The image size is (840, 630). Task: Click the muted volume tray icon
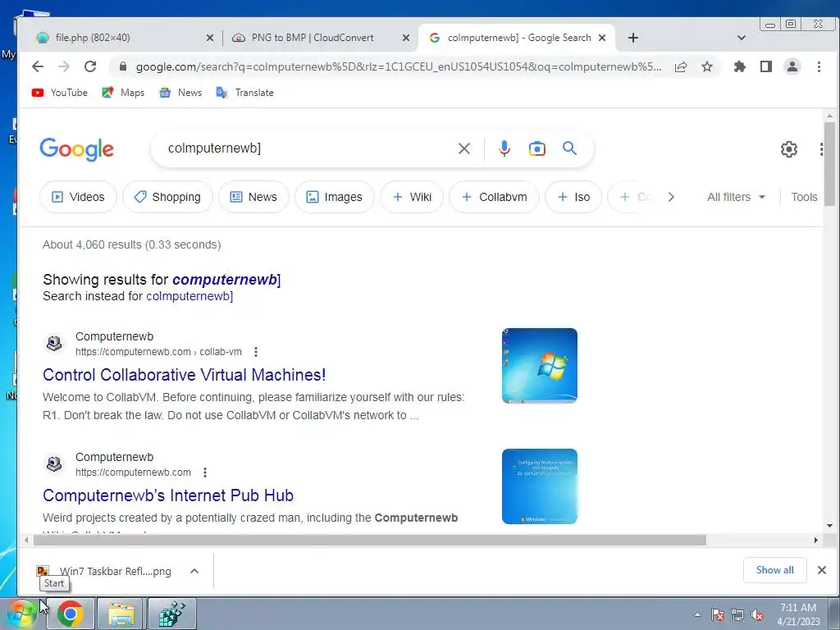pyautogui.click(x=757, y=615)
